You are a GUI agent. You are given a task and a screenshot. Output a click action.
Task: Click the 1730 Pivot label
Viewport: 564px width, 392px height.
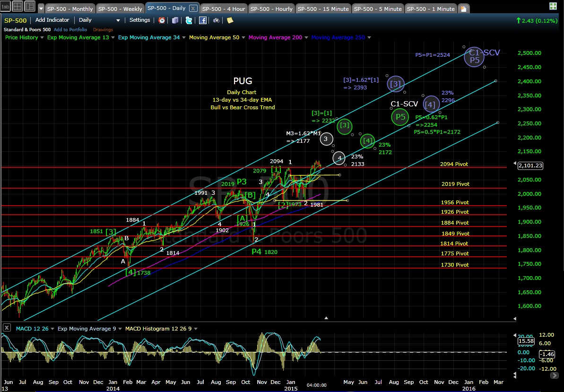pyautogui.click(x=455, y=265)
